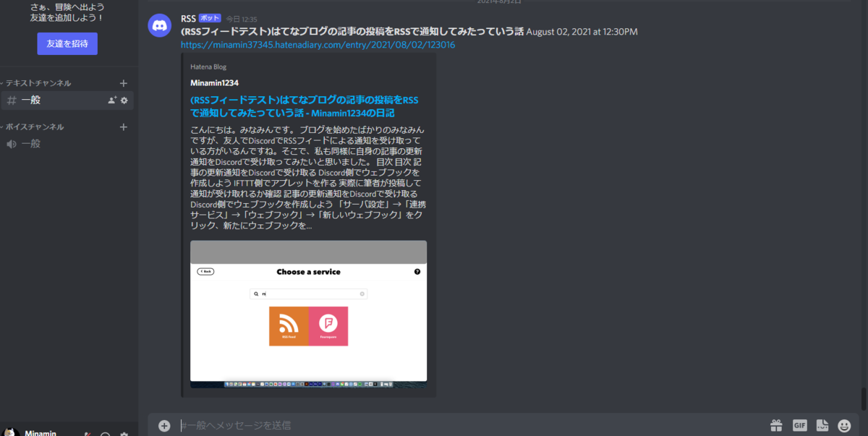Click the Minamin user avatar at bottom
The height and width of the screenshot is (436, 868).
click(x=9, y=432)
